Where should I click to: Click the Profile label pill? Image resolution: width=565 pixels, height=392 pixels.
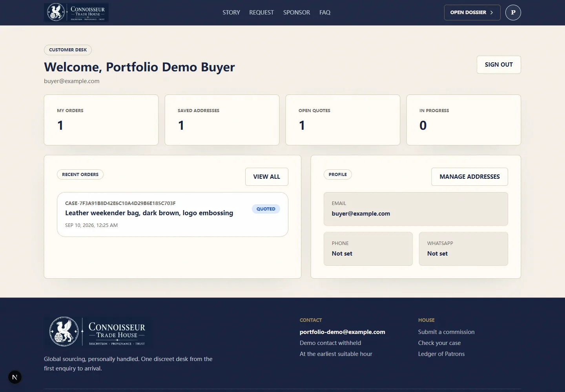[x=338, y=174]
